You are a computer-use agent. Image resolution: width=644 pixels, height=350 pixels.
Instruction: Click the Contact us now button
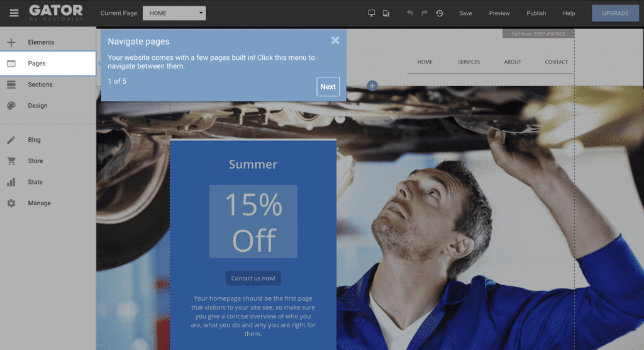click(x=253, y=278)
